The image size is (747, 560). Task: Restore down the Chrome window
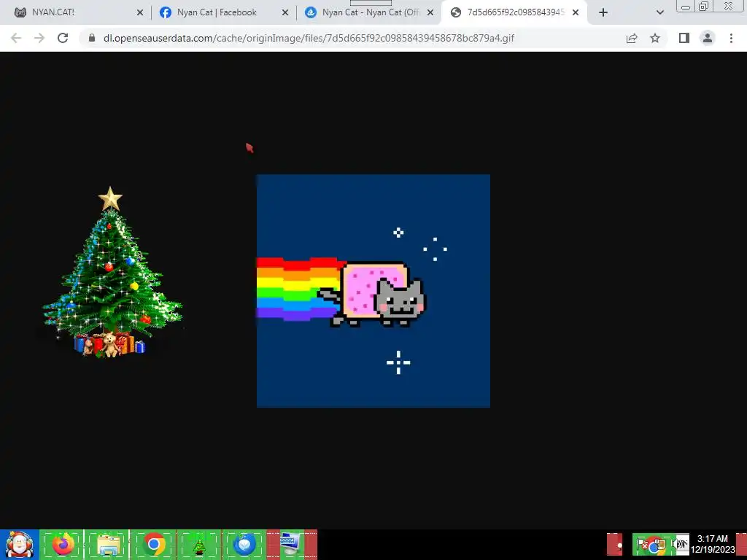tap(704, 6)
